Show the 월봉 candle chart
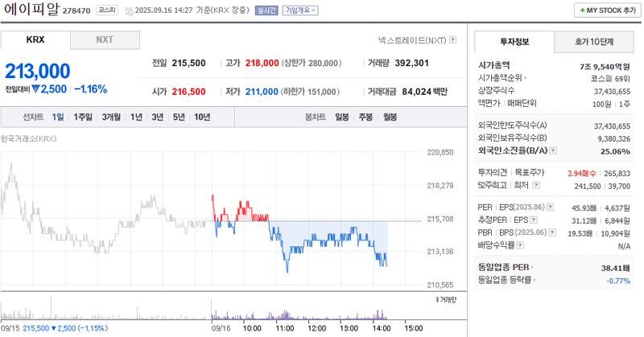The width and height of the screenshot is (644, 337). click(x=390, y=117)
